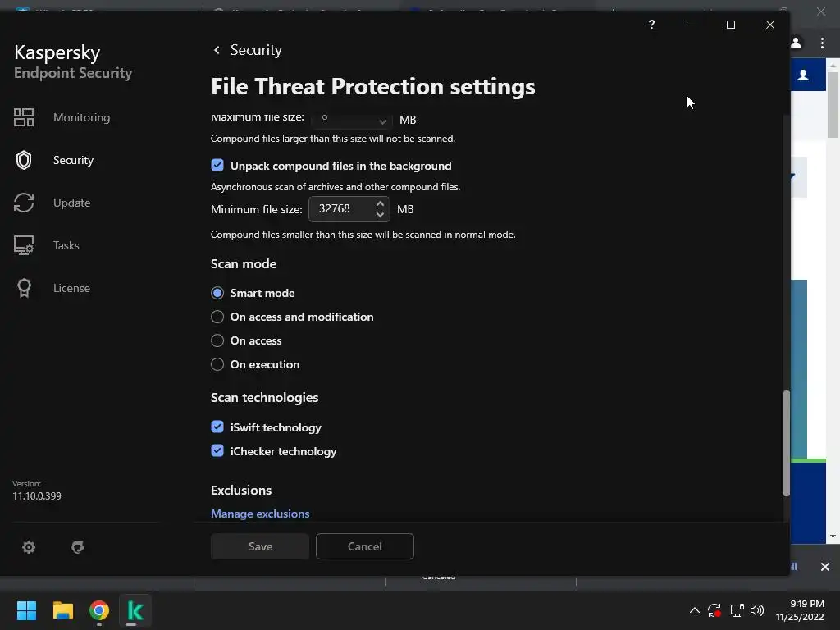The image size is (840, 630).
Task: Select On access and modification scan mode
Action: [217, 317]
